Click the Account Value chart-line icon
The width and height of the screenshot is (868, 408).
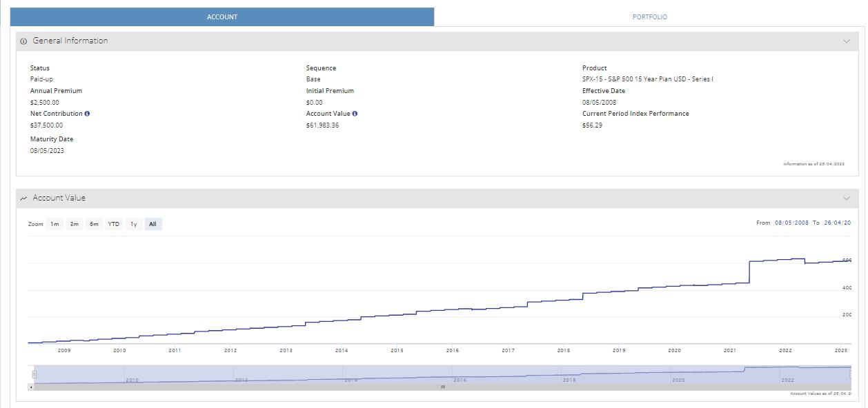(x=23, y=198)
